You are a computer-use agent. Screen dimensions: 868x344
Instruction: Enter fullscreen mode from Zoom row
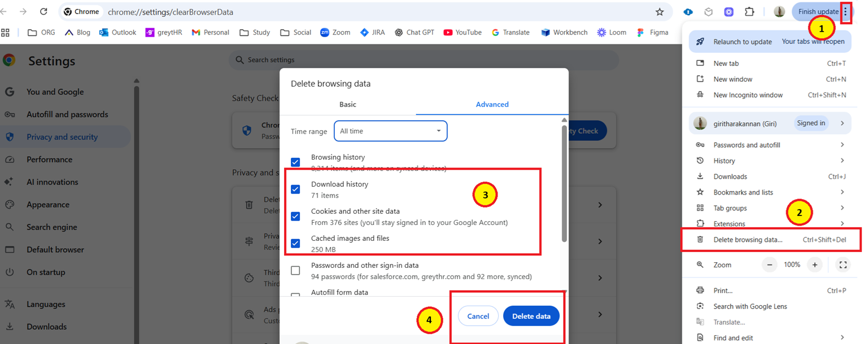(x=843, y=264)
